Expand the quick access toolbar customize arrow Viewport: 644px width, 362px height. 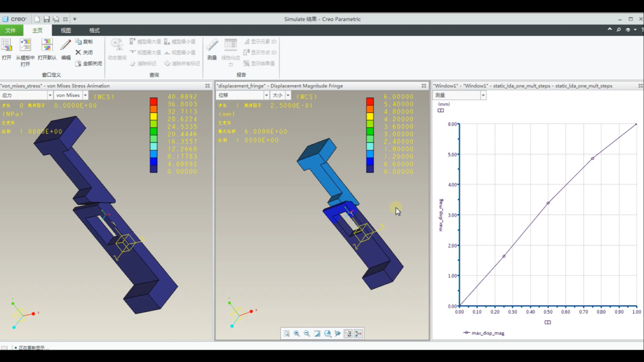point(75,19)
